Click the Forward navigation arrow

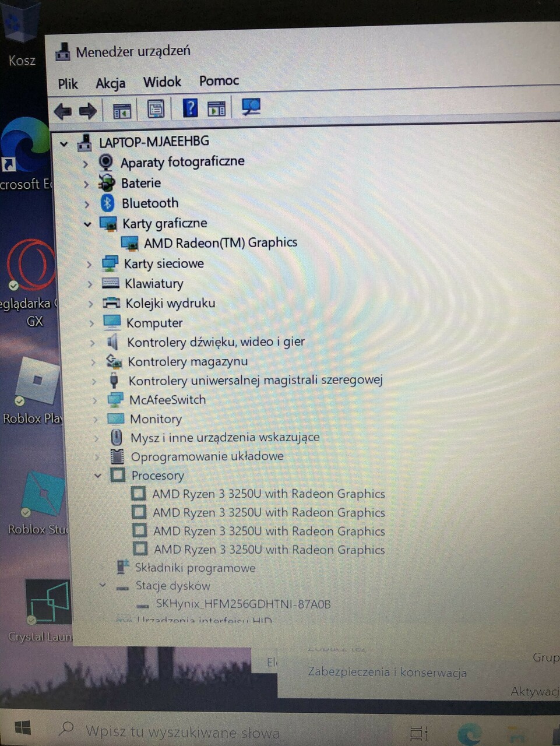click(88, 111)
